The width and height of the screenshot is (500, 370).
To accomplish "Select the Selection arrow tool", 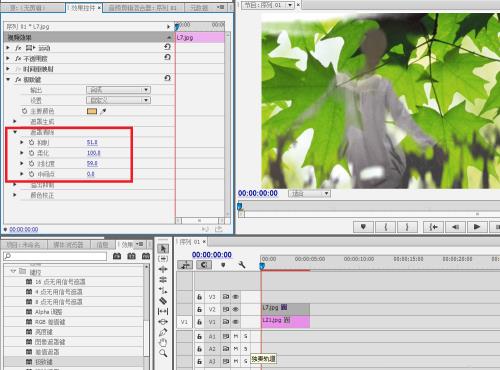I will coord(163,249).
